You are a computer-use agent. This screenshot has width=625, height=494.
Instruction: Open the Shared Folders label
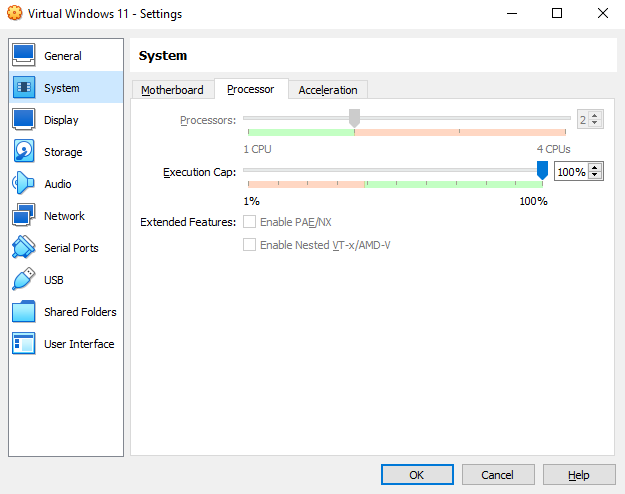[80, 312]
